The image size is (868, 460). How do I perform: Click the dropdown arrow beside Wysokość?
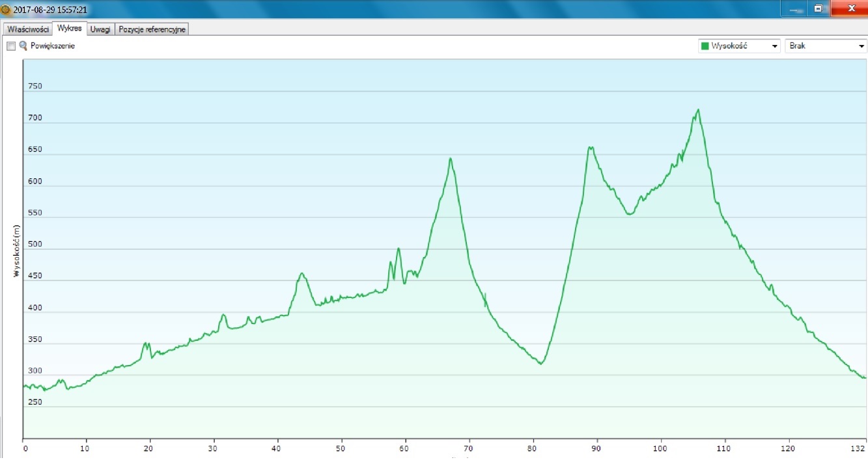pyautogui.click(x=774, y=46)
